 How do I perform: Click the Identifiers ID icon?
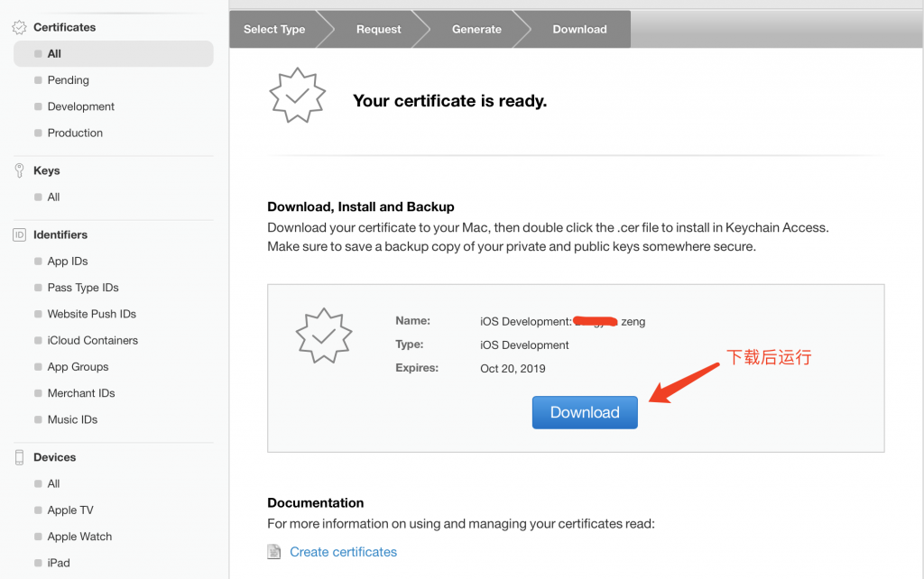(x=19, y=234)
